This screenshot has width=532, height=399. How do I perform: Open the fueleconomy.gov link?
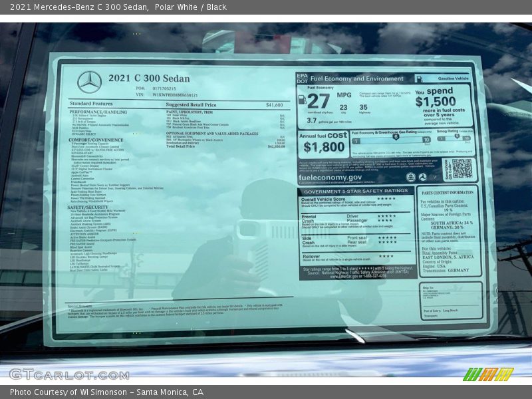tap(331, 178)
